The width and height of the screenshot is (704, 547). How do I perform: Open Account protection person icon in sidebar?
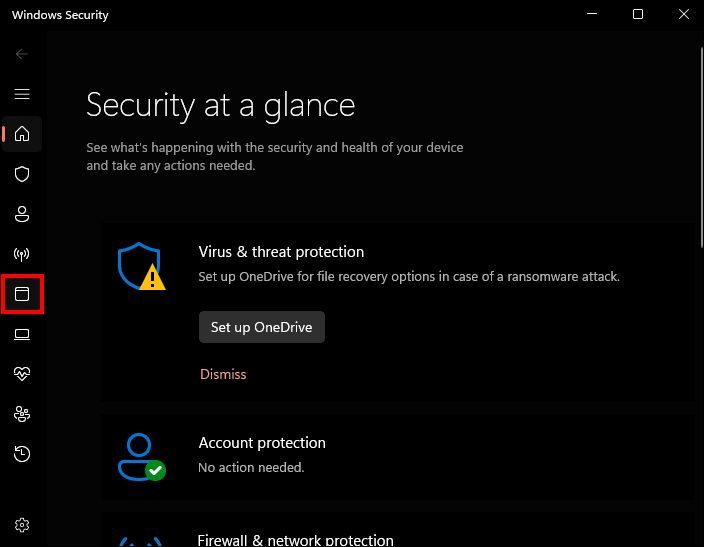pyautogui.click(x=22, y=214)
